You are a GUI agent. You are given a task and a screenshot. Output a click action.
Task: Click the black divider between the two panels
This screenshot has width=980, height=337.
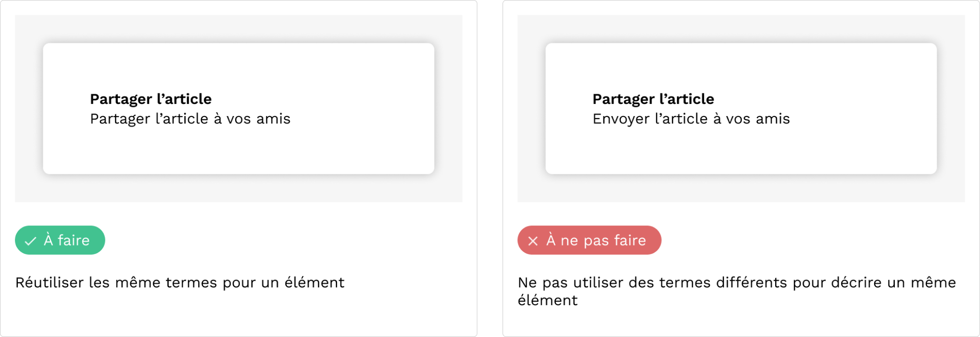click(x=490, y=168)
